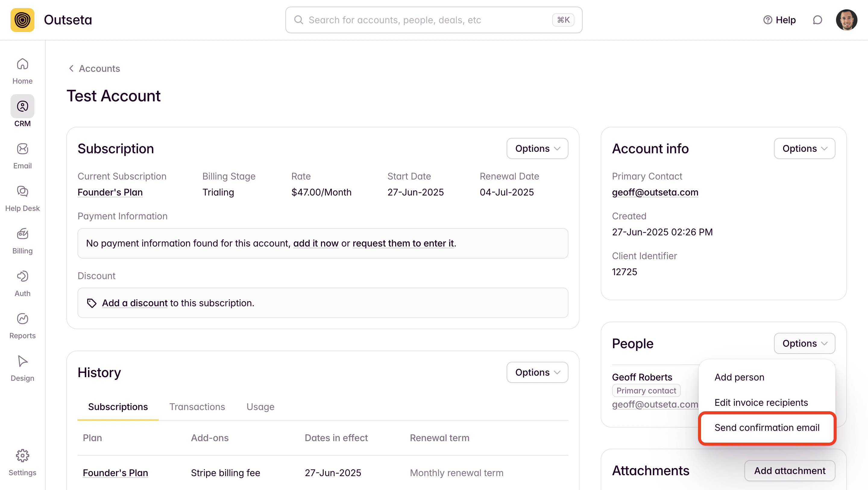Screen dimensions: 868x490
Task: Click the Add attachment button
Action: [x=790, y=470]
